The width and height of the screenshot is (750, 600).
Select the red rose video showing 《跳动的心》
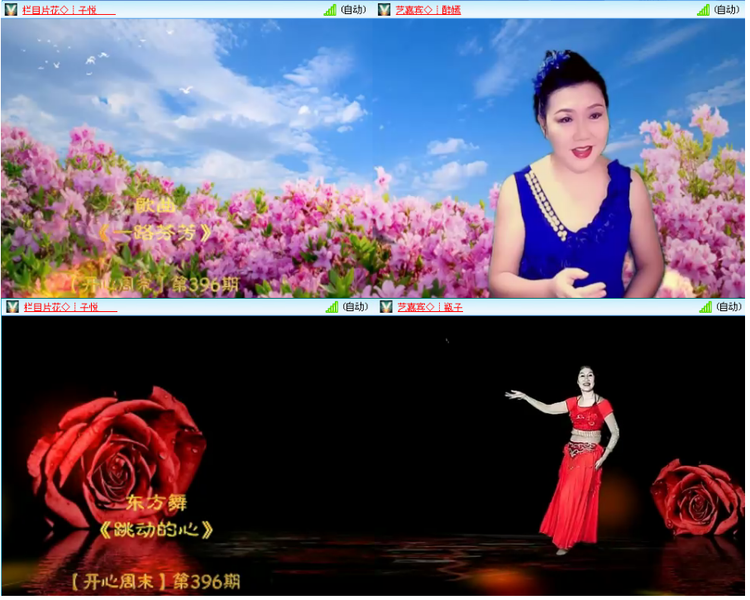187,455
